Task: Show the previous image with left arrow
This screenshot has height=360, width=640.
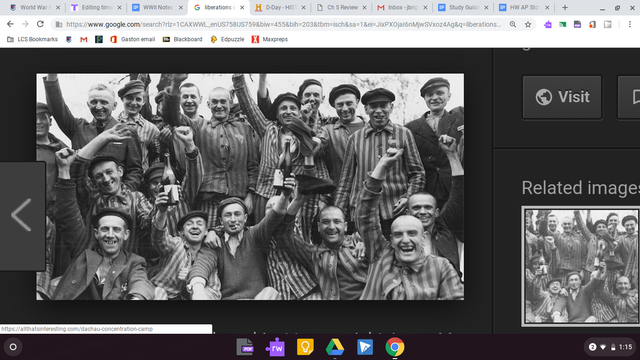Action: point(22,216)
